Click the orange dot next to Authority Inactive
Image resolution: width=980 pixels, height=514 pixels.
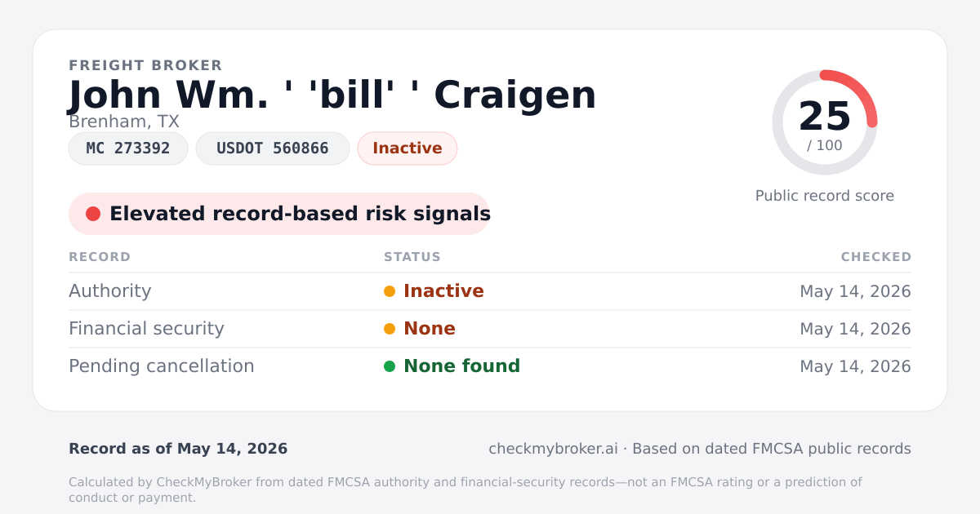390,291
